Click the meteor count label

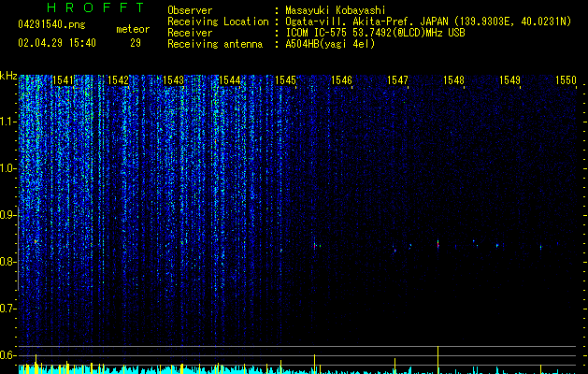click(133, 29)
